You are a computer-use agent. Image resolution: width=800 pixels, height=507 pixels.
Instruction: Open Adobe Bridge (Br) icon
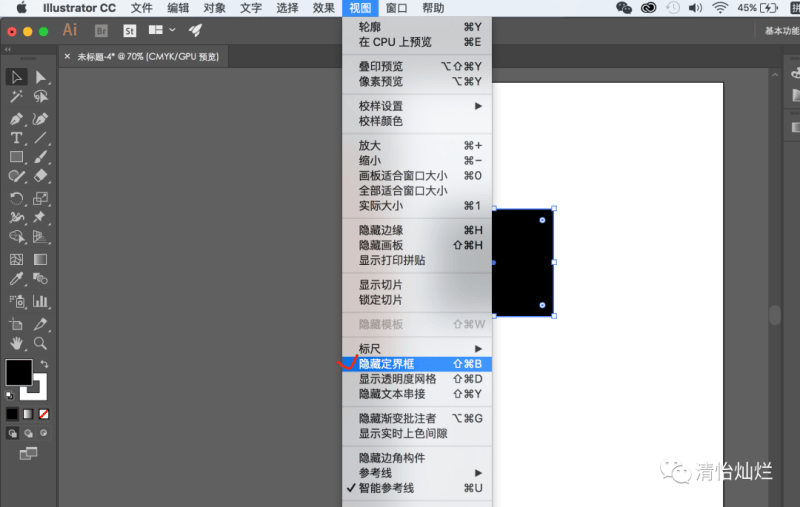[101, 31]
